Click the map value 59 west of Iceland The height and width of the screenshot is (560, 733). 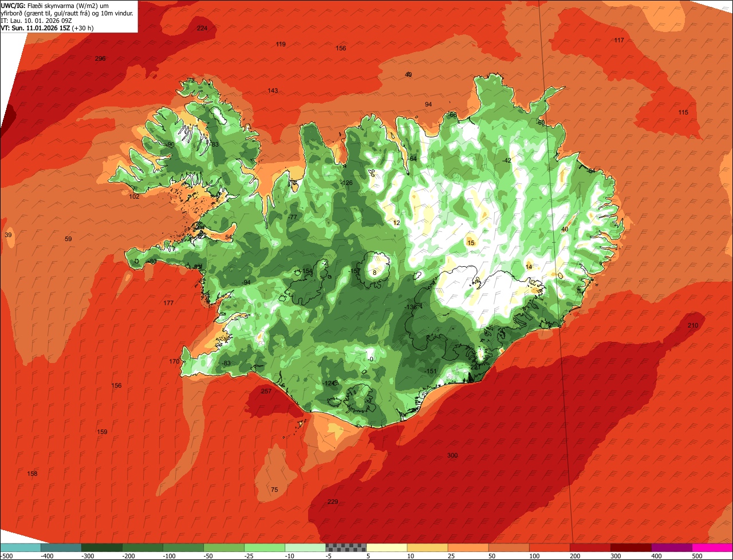tap(68, 239)
